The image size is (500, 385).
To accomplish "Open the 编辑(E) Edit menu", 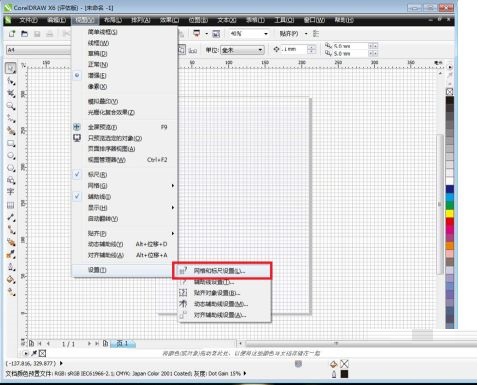I will [56, 20].
